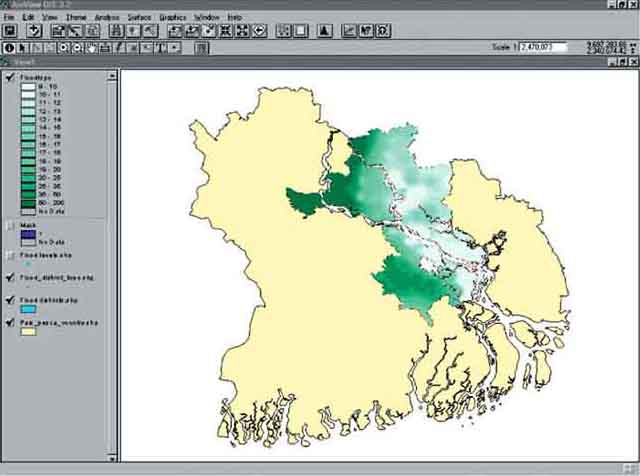Click the Save Project toolbar icon
The height and width of the screenshot is (476, 640).
[x=9, y=31]
